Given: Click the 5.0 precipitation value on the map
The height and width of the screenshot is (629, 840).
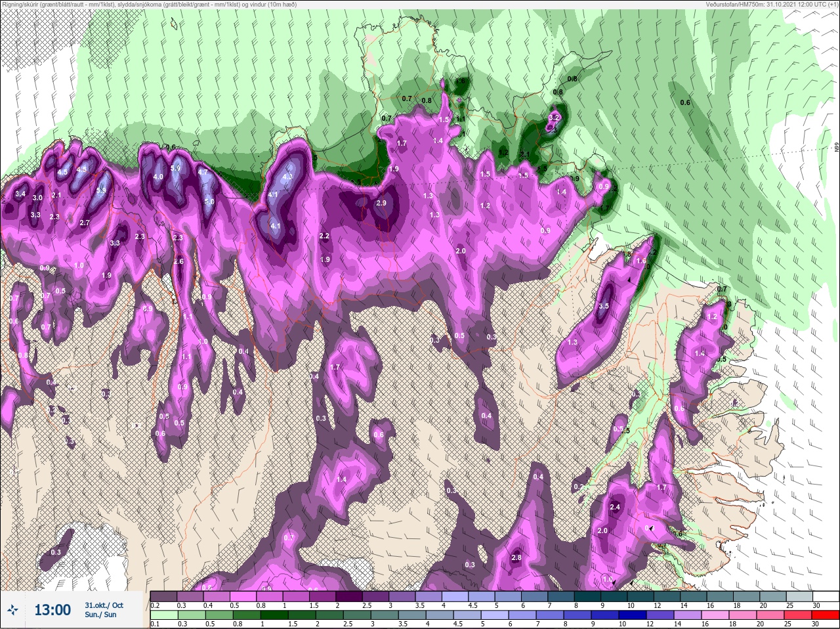Looking at the screenshot, I should (209, 202).
